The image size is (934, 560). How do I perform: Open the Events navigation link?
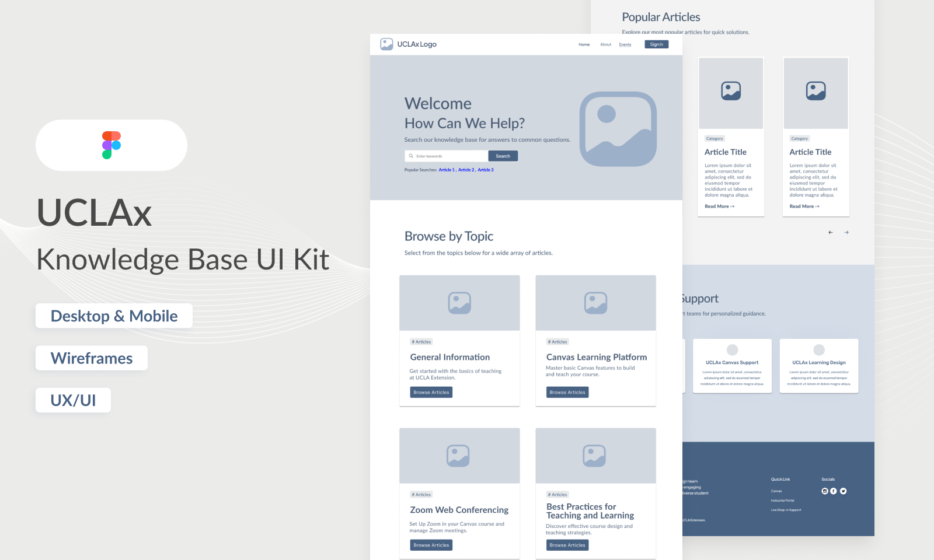(625, 44)
